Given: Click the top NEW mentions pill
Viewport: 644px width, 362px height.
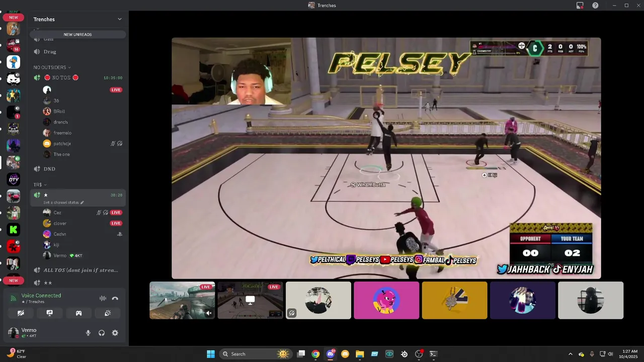Looking at the screenshot, I should [x=13, y=17].
